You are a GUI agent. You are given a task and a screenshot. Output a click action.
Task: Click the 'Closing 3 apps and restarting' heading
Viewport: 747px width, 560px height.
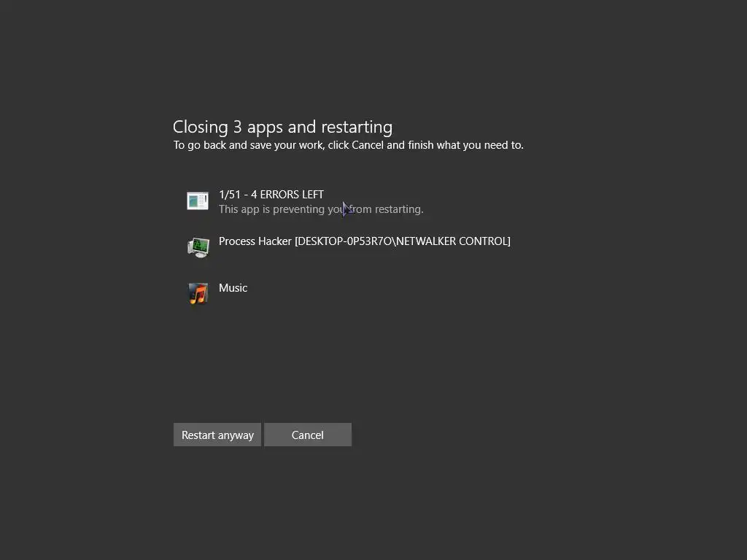[x=282, y=127]
